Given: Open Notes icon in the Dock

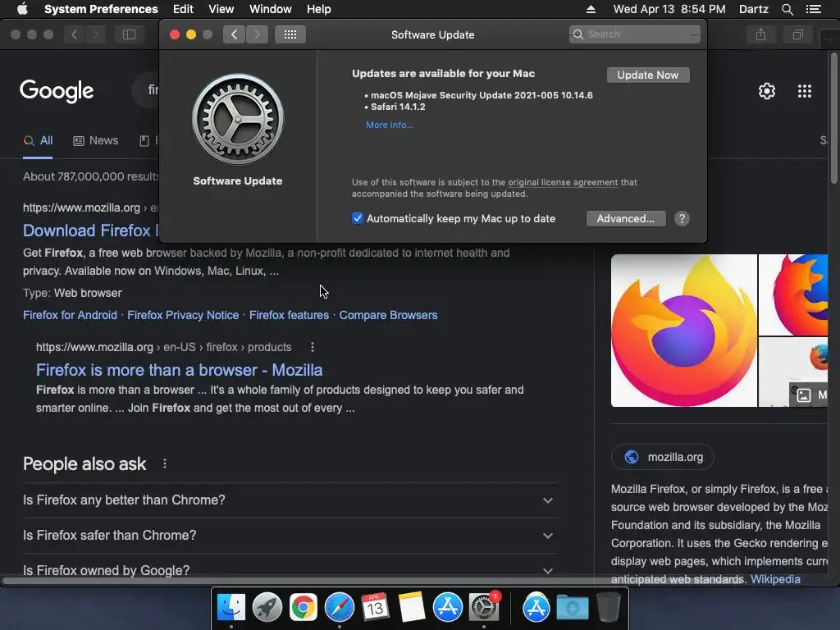Looking at the screenshot, I should click(x=412, y=607).
